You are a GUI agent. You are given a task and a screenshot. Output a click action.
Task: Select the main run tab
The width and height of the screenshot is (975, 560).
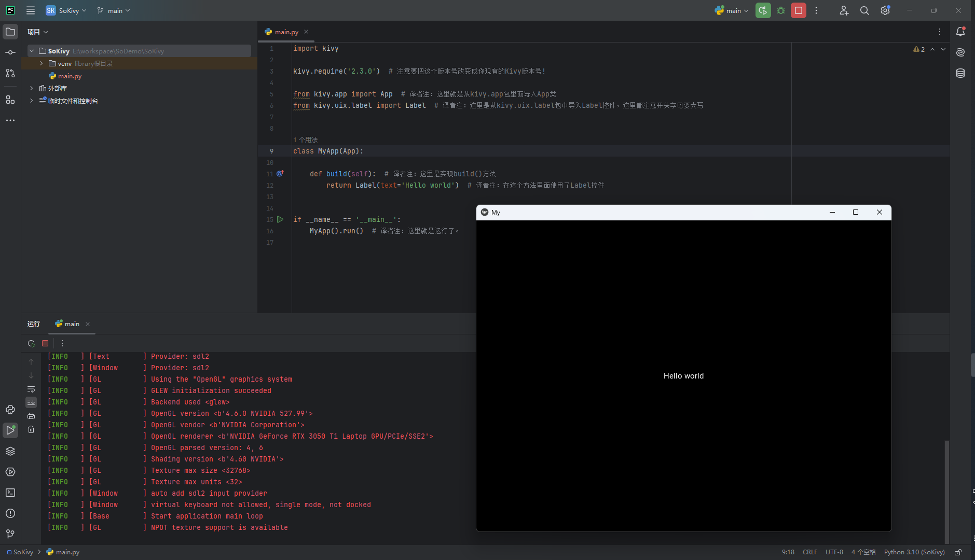tap(72, 324)
